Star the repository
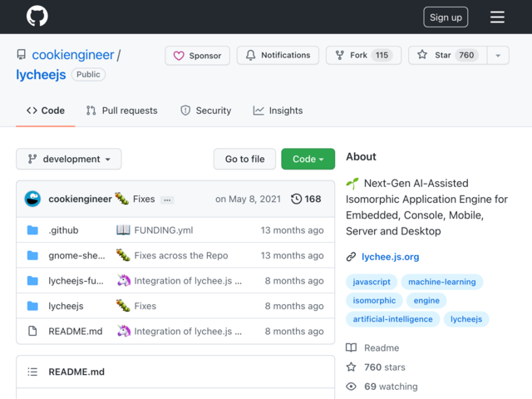The width and height of the screenshot is (532, 399). [447, 56]
